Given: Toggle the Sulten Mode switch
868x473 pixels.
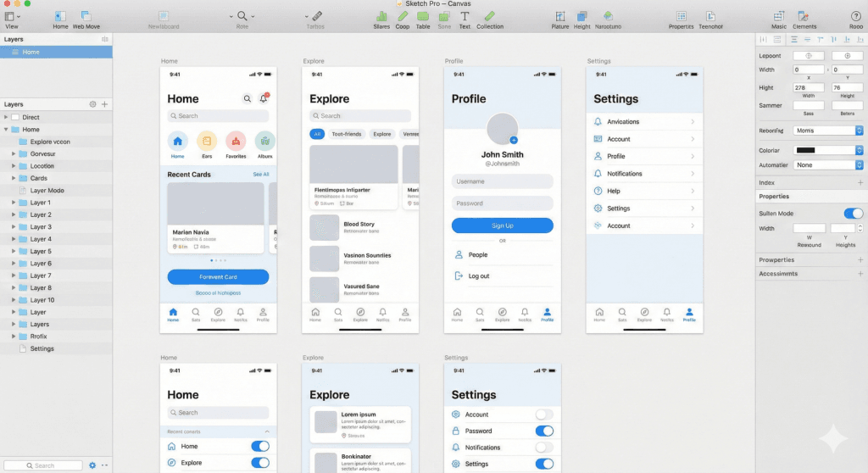Looking at the screenshot, I should pos(853,214).
